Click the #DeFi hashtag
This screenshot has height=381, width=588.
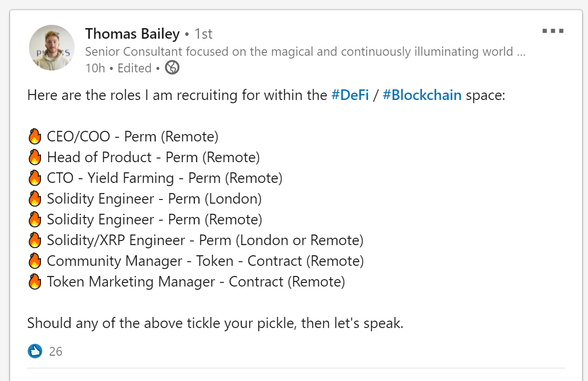[350, 95]
